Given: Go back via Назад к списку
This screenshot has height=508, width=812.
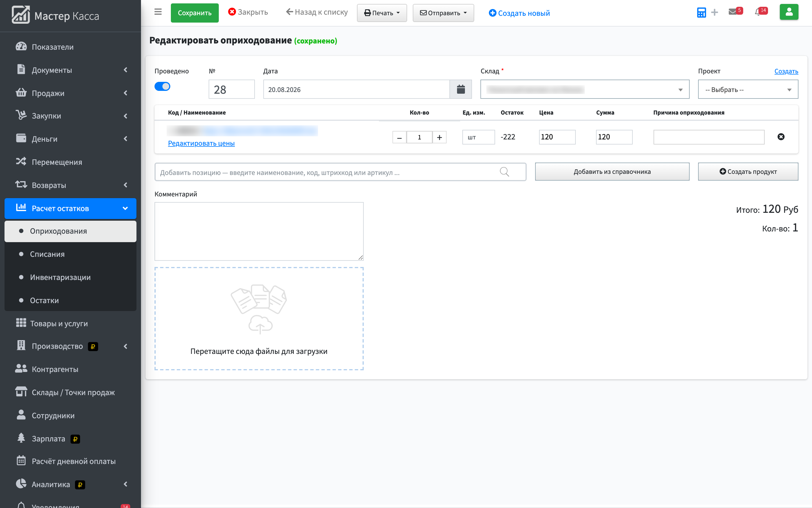Looking at the screenshot, I should pyautogui.click(x=317, y=12).
